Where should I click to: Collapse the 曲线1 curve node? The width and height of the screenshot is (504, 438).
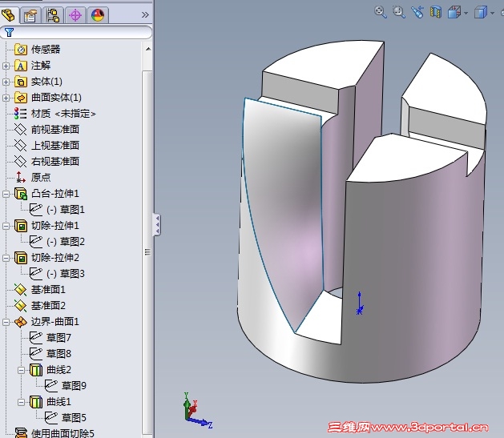pos(21,402)
